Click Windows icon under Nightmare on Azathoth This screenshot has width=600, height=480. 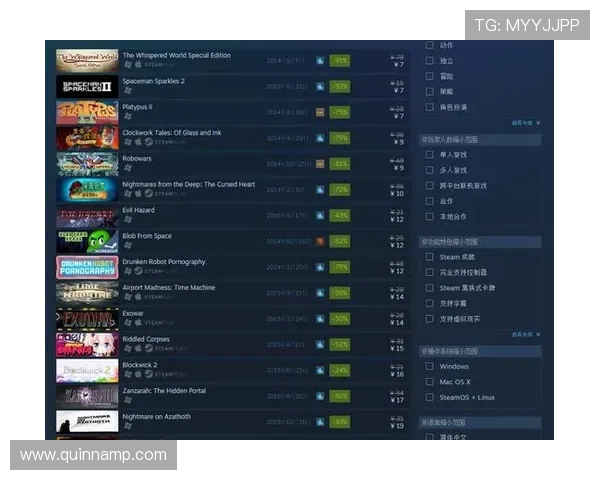[128, 426]
